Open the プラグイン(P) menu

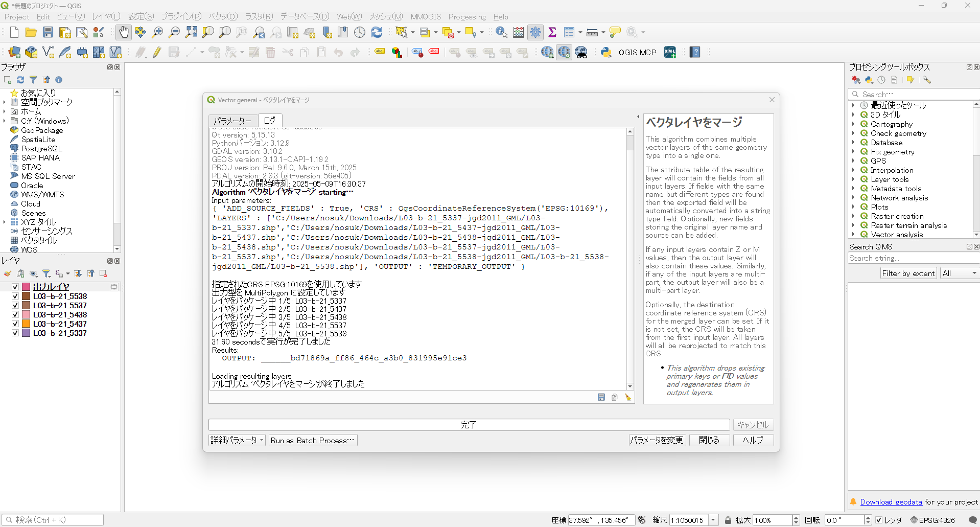181,17
